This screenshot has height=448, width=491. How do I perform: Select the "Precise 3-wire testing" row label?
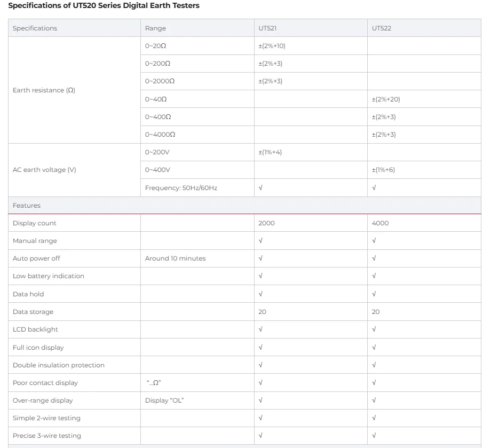click(47, 436)
